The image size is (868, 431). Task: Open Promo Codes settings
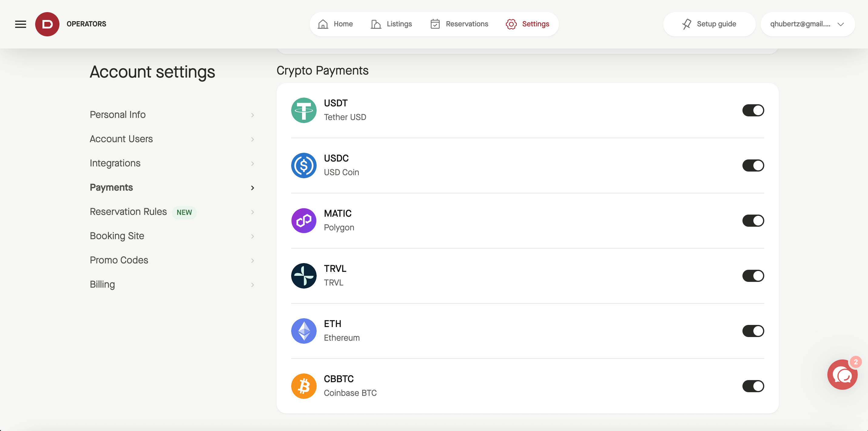click(x=172, y=260)
